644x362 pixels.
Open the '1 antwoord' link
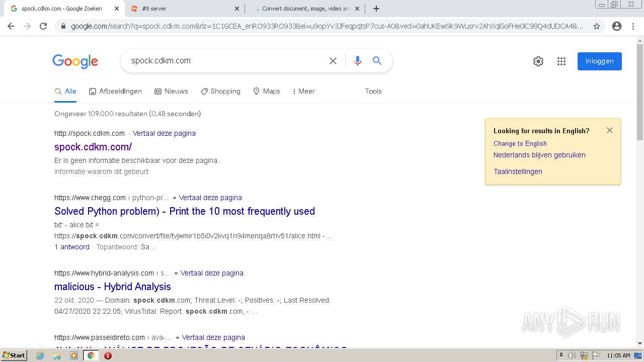point(72,247)
